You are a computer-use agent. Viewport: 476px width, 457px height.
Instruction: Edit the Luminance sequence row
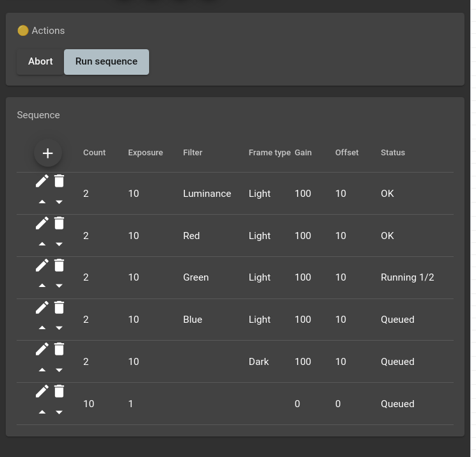click(x=42, y=181)
